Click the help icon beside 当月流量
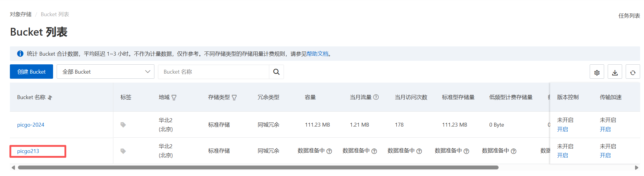This screenshot has width=644, height=176. pos(376,97)
